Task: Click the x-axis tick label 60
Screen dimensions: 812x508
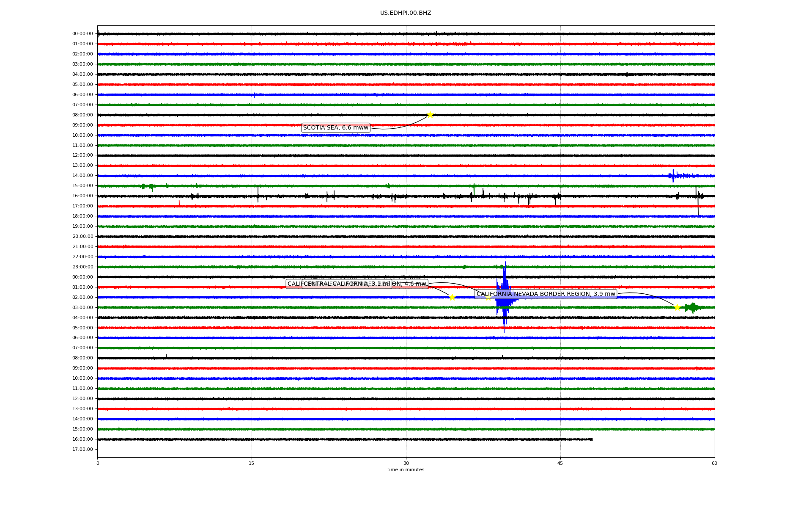Action: click(x=714, y=463)
